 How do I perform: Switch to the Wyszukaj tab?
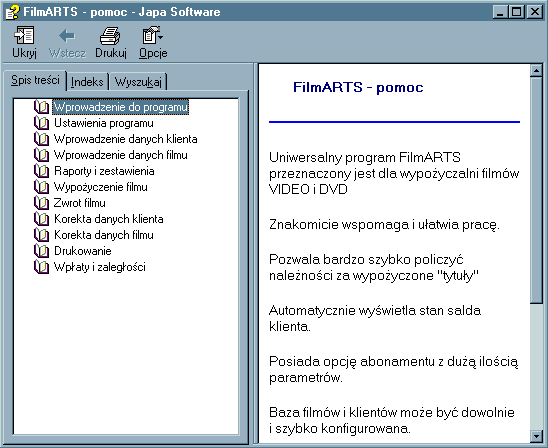pos(138,82)
